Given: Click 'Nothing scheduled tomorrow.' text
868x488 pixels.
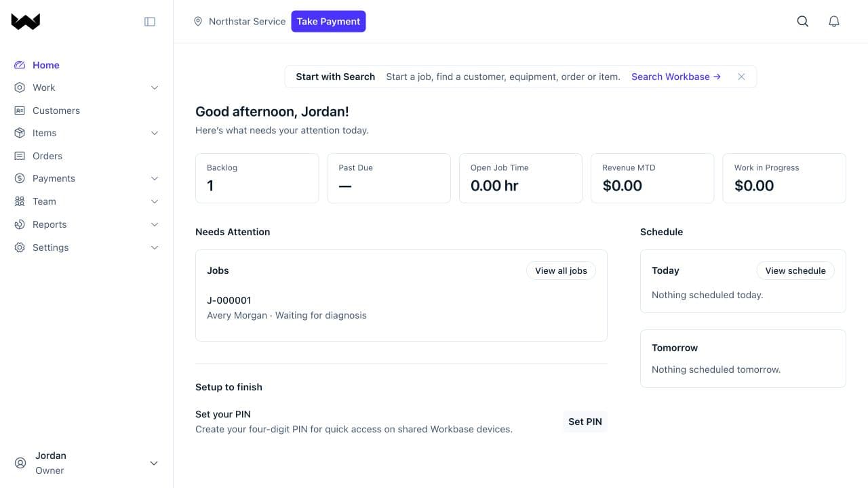Looking at the screenshot, I should pos(716,369).
